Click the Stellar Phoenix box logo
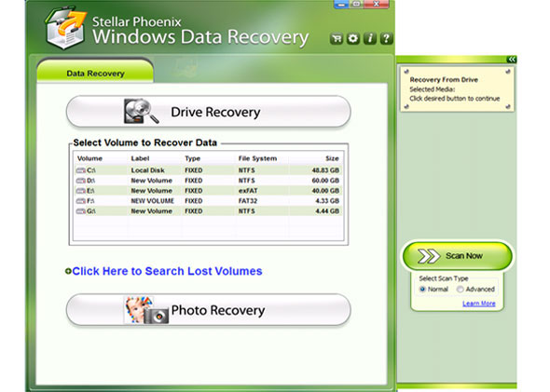The height and width of the screenshot is (392, 550). click(x=65, y=28)
